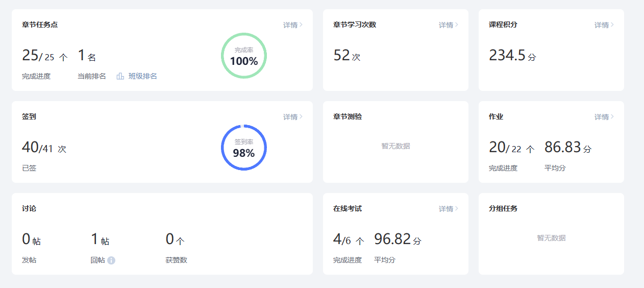644x288 pixels.
Task: Click 暂无数据 in the 章节测验 card
Action: 395,146
